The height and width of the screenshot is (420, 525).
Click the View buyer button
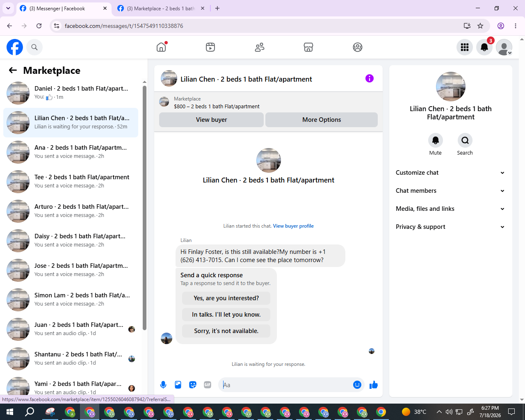pyautogui.click(x=211, y=120)
